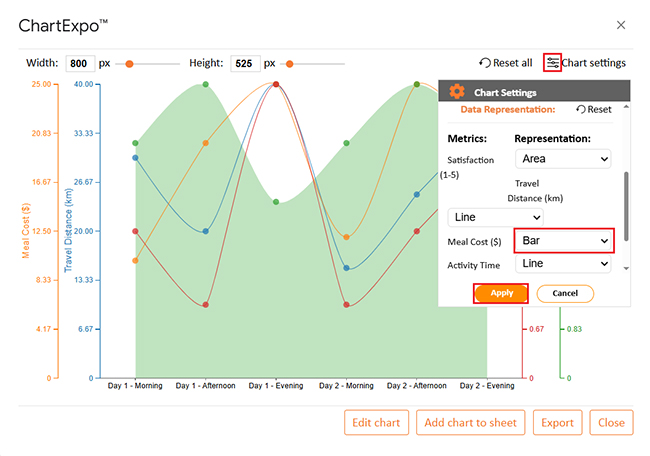Screen dimensions: 650x456
Task: Click the Add chart to sheet button
Action: [471, 422]
